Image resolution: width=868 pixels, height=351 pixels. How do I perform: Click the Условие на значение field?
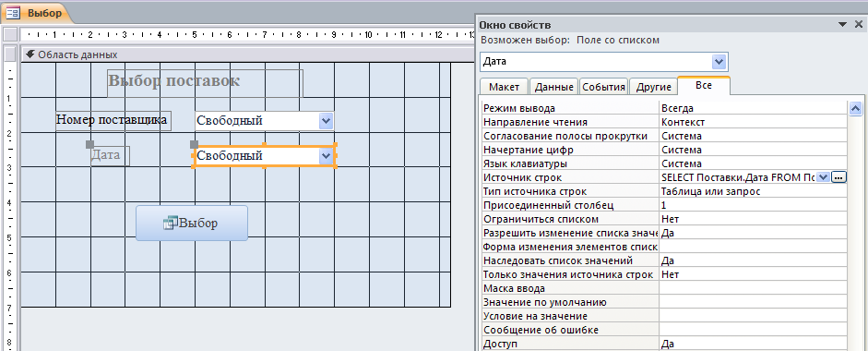point(753,316)
